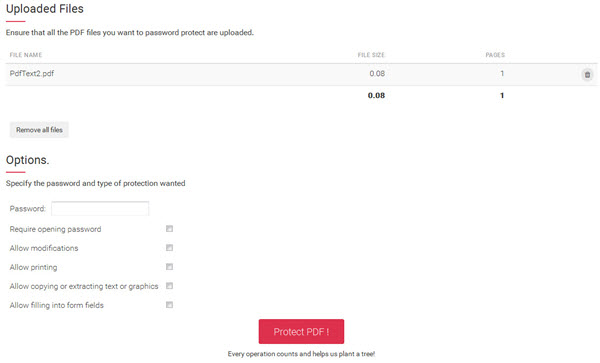This screenshot has height=363, width=600.
Task: Click the bold total file size 0.08
Action: coord(377,96)
